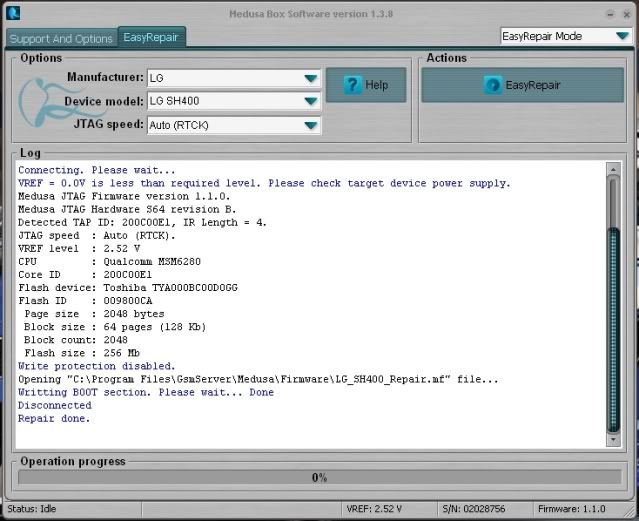Click the Medusa app icon in title bar
639x521 pixels.
click(13, 13)
